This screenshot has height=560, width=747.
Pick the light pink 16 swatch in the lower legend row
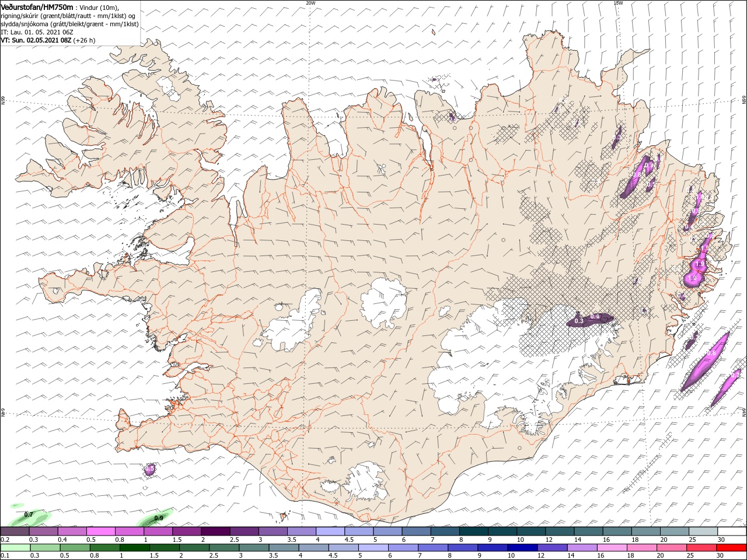[612, 548]
